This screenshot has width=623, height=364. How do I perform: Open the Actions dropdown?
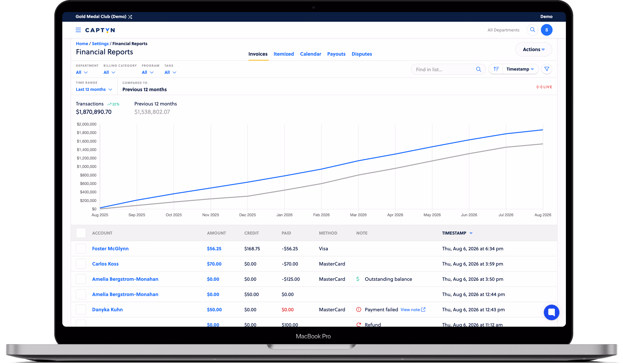tap(533, 49)
